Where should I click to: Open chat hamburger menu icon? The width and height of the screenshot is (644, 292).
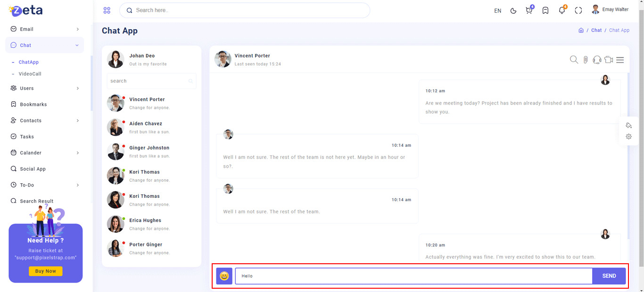pyautogui.click(x=620, y=60)
